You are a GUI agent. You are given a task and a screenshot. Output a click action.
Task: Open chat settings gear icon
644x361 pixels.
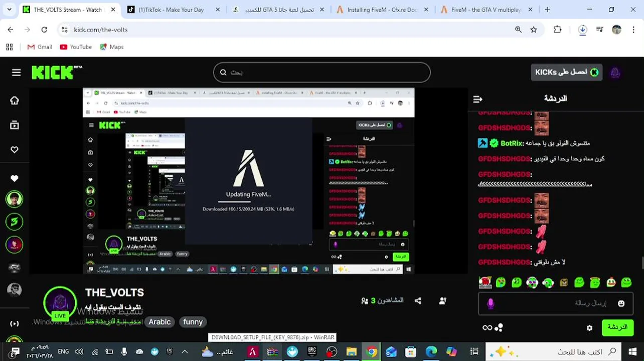pos(589,328)
